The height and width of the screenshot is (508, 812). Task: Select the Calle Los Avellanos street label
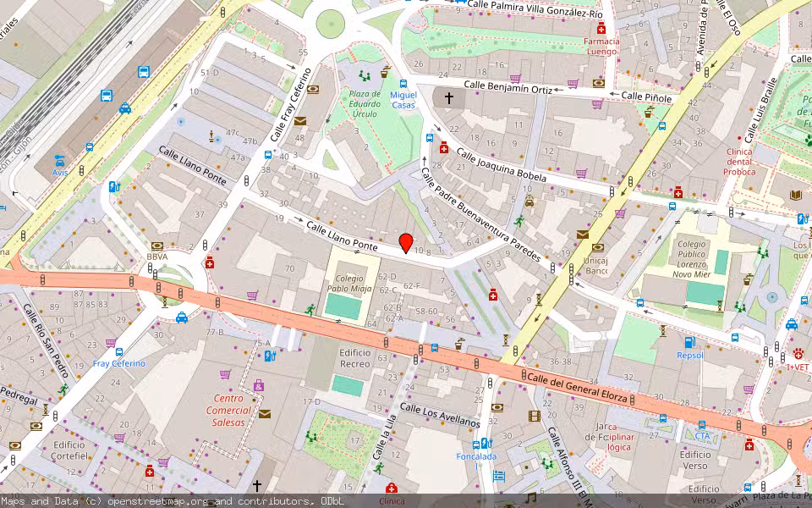click(440, 415)
